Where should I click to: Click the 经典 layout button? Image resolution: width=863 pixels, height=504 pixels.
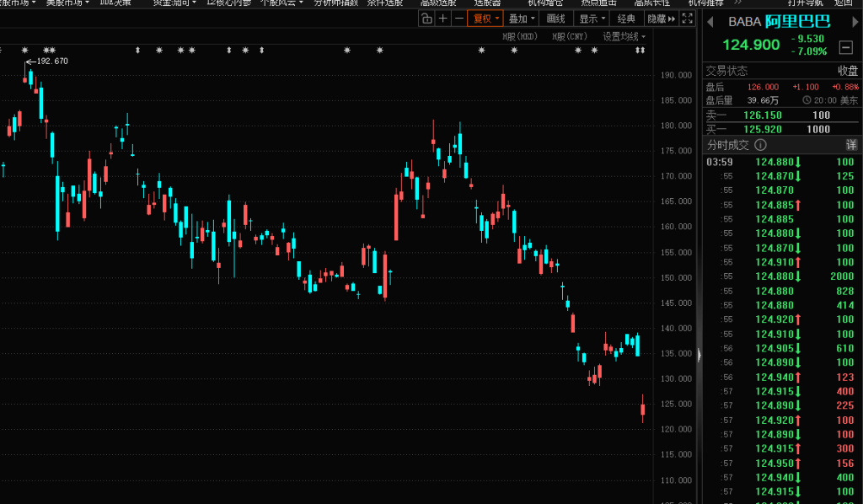[x=626, y=19]
